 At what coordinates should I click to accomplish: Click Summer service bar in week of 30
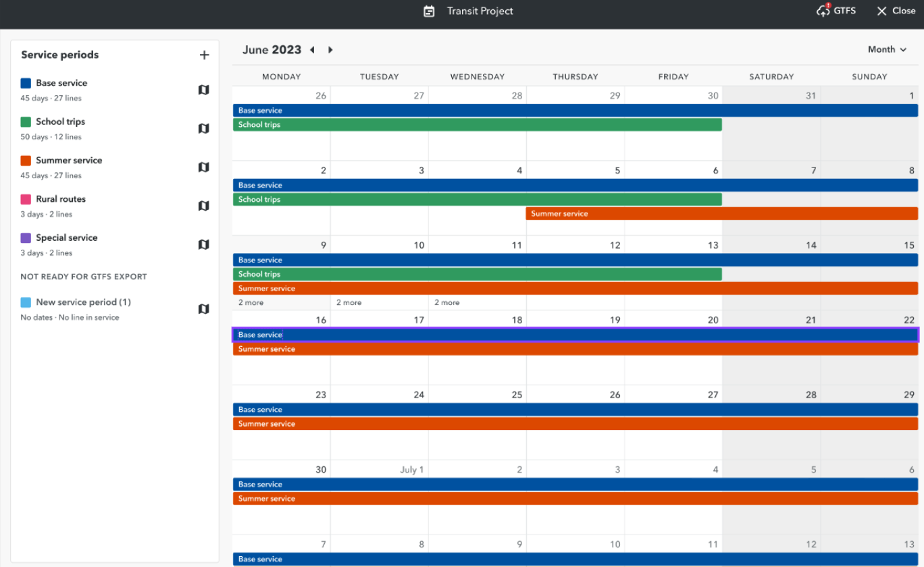pyautogui.click(x=575, y=499)
